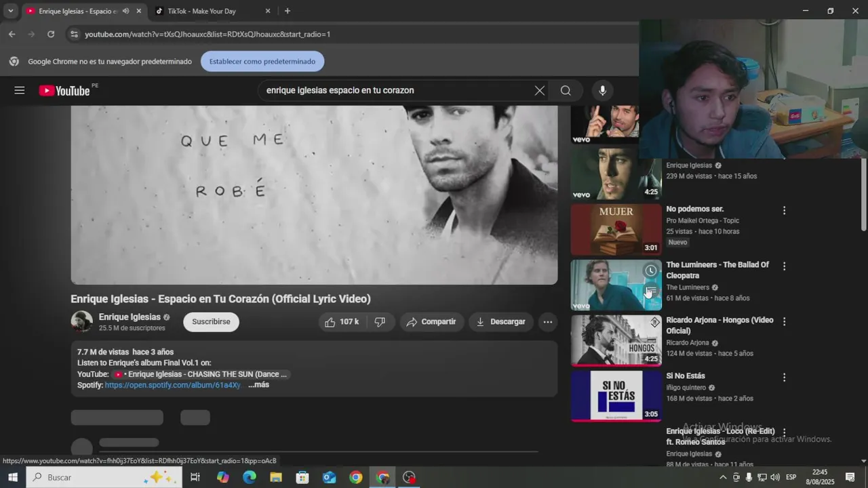The width and height of the screenshot is (868, 488).
Task: Open clock showing 22:45 8/08/2025
Action: (820, 477)
